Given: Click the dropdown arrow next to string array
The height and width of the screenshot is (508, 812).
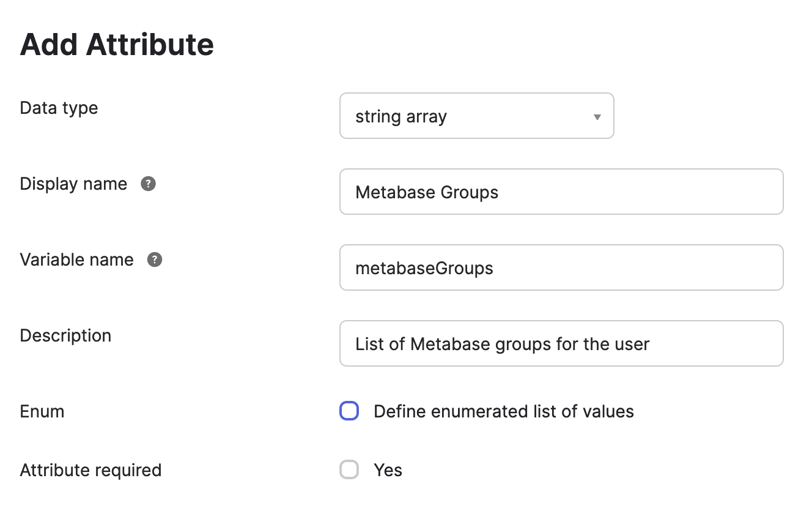Looking at the screenshot, I should click(x=596, y=116).
